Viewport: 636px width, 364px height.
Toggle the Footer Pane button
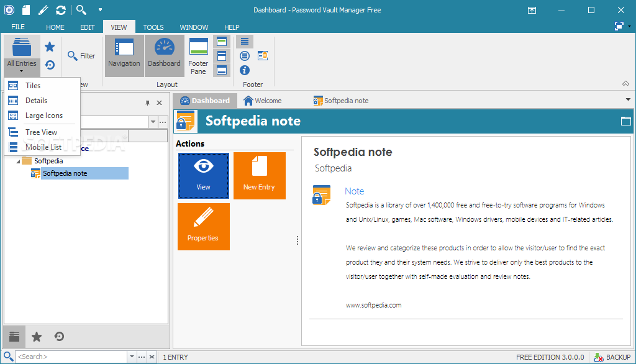pyautogui.click(x=198, y=56)
